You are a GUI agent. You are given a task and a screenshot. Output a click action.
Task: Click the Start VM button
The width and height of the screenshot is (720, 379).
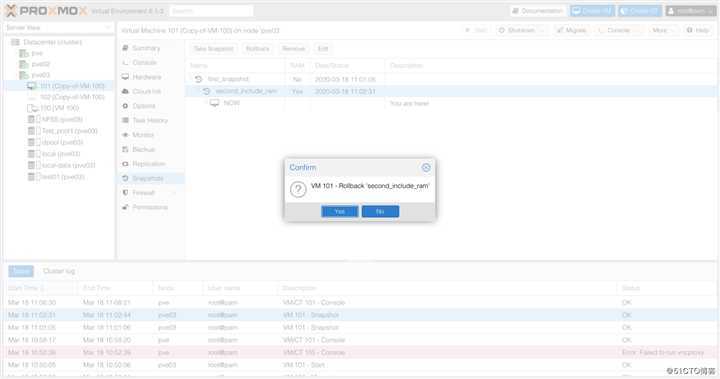tap(476, 30)
